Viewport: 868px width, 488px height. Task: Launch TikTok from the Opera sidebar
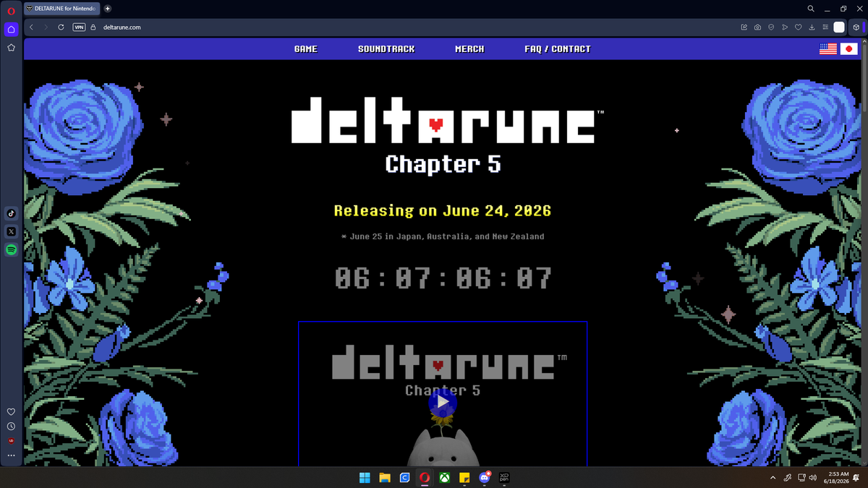tap(11, 213)
